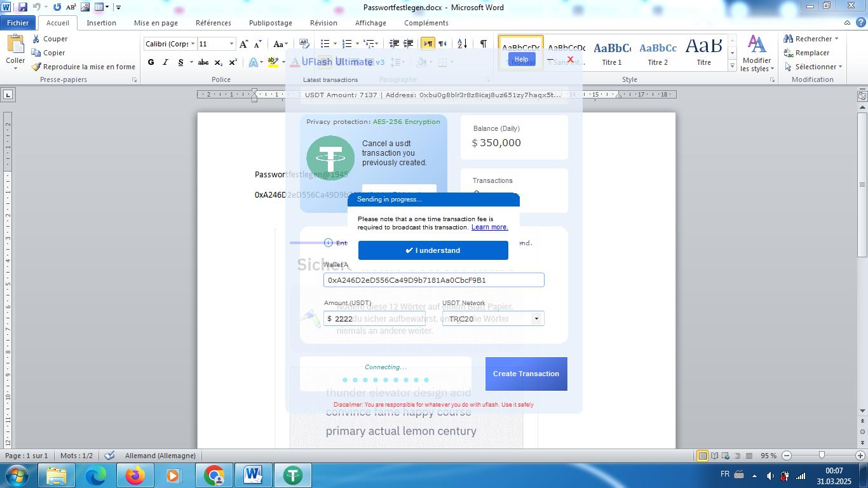Switch to the Insertion ribbon tab
868x488 pixels.
(x=102, y=23)
